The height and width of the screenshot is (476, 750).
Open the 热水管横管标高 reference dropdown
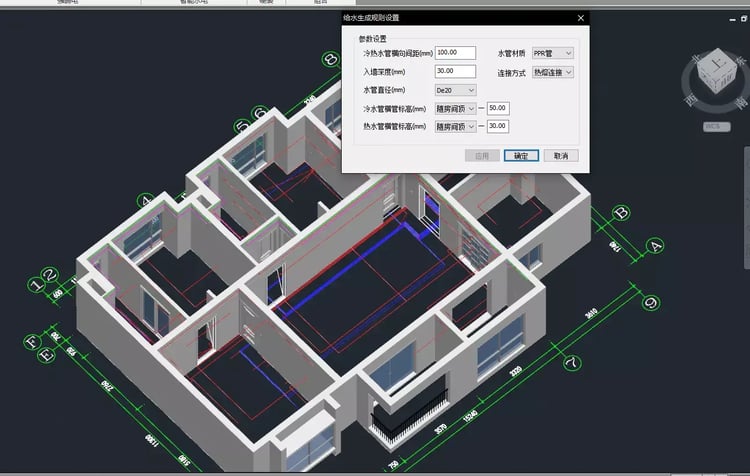(470, 127)
